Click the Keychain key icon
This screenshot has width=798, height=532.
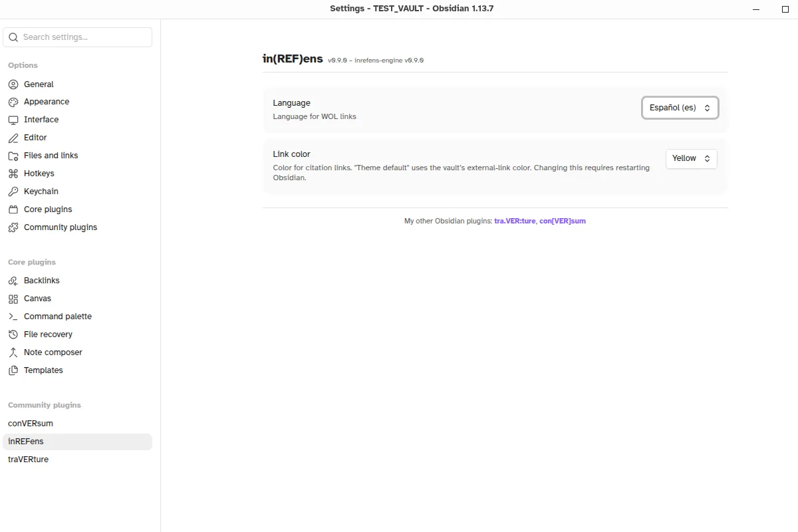click(x=13, y=192)
